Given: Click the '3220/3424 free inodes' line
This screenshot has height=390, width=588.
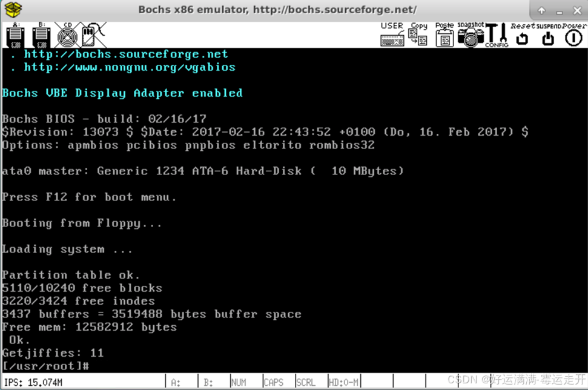Looking at the screenshot, I should pyautogui.click(x=78, y=301).
